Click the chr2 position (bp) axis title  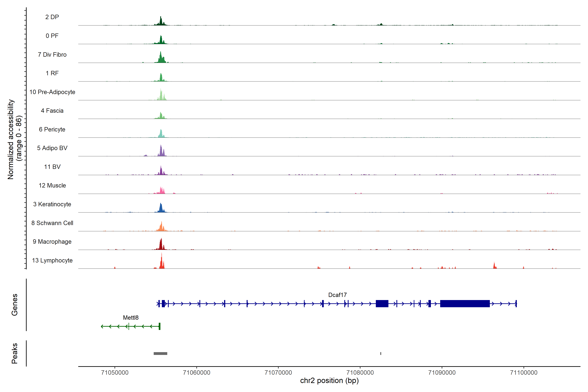329,381
